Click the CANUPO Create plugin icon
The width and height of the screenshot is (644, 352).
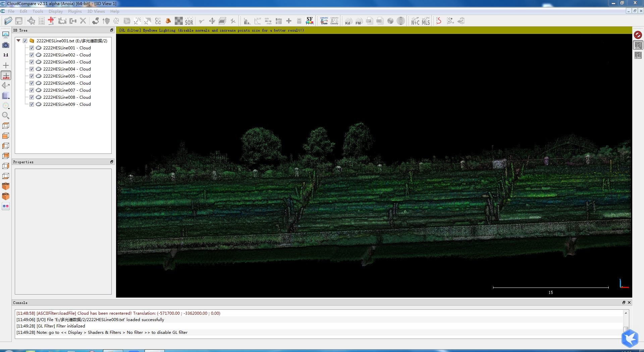tap(324, 21)
